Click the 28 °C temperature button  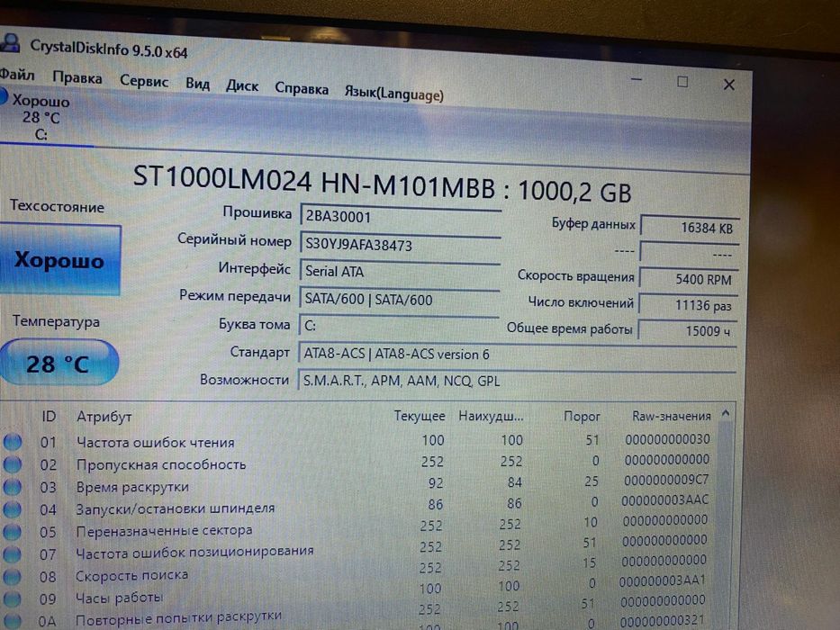(58, 364)
